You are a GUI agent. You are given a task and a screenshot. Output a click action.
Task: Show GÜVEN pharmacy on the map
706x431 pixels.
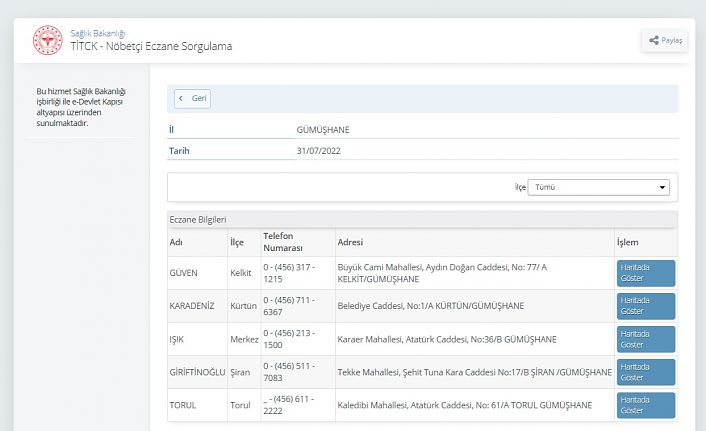pyautogui.click(x=645, y=273)
